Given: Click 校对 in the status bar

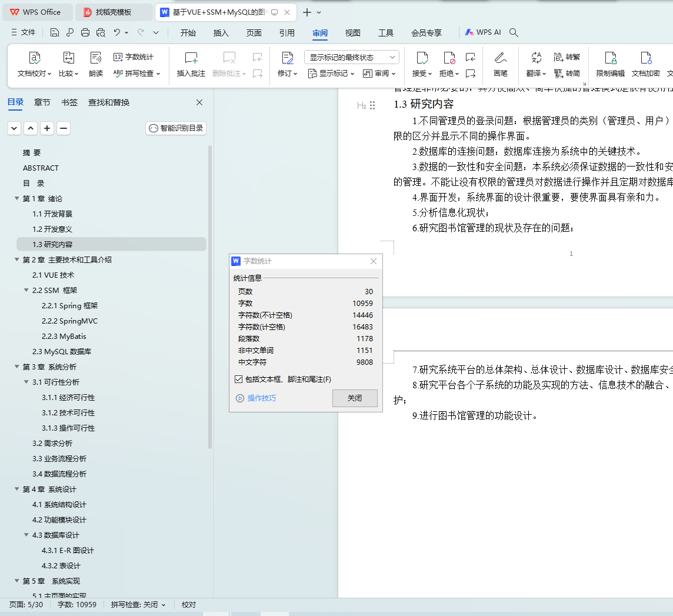Looking at the screenshot, I should (x=188, y=604).
